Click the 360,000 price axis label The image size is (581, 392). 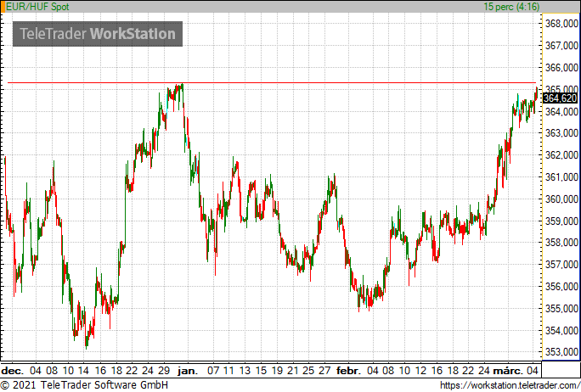561,199
